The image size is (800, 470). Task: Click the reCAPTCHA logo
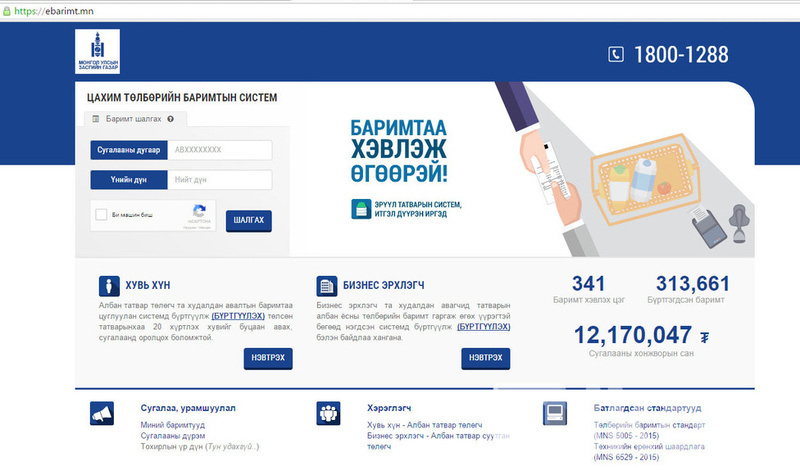click(x=199, y=212)
